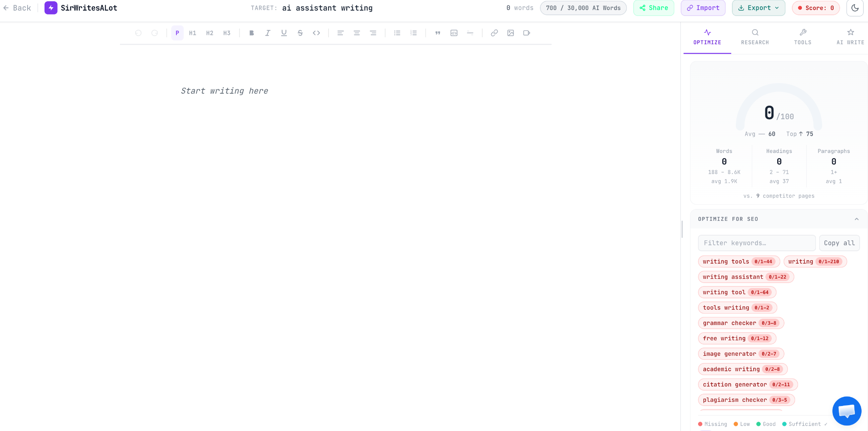
Task: Switch to the Research tab
Action: coord(755,37)
